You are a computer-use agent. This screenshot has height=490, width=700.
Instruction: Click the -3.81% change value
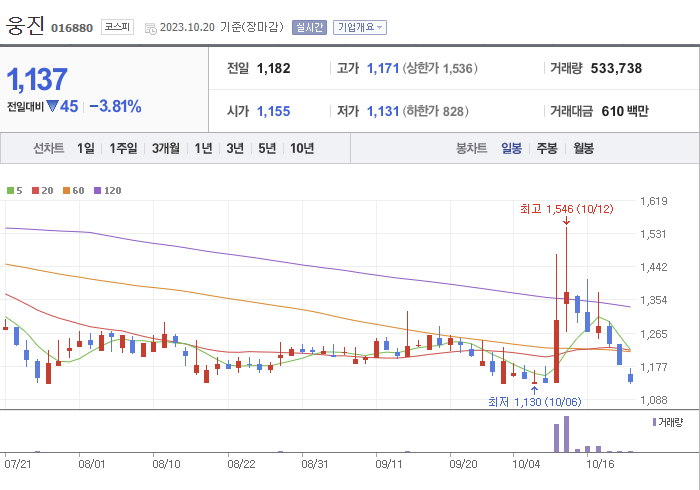pos(115,107)
